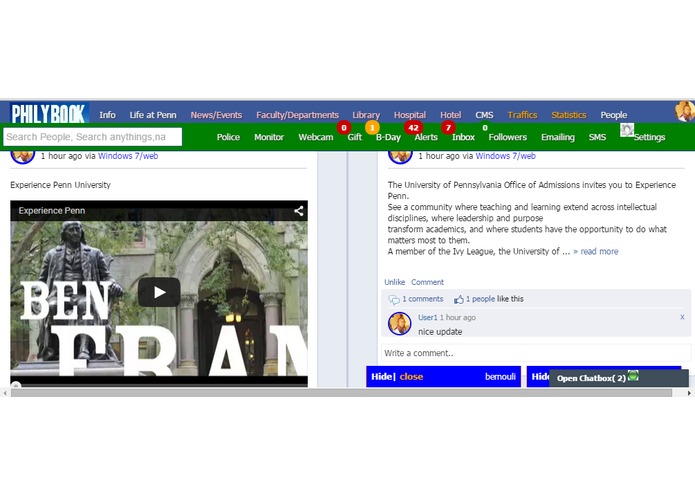Click the green chatbox status icon
Image resolution: width=695 pixels, height=494 pixels.
633,376
